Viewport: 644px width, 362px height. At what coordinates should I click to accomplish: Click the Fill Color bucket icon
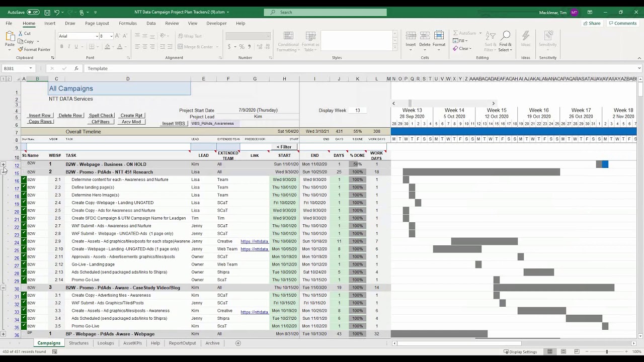(x=107, y=47)
